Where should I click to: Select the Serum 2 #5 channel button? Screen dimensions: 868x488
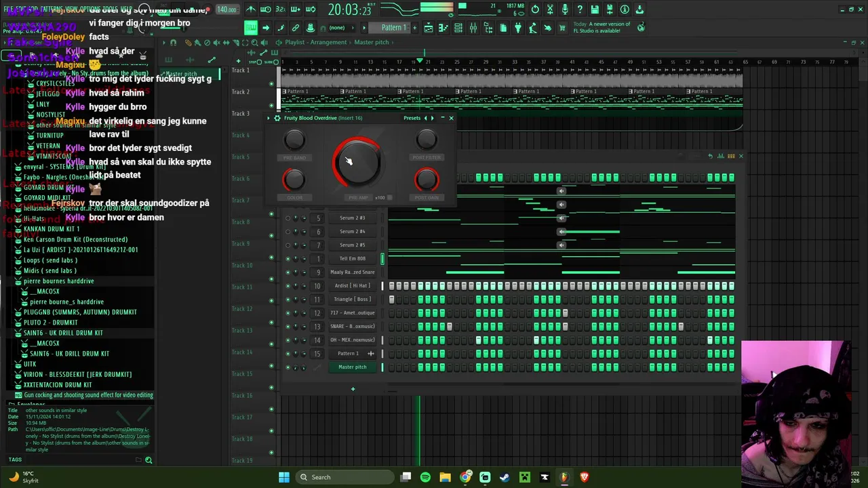(352, 245)
